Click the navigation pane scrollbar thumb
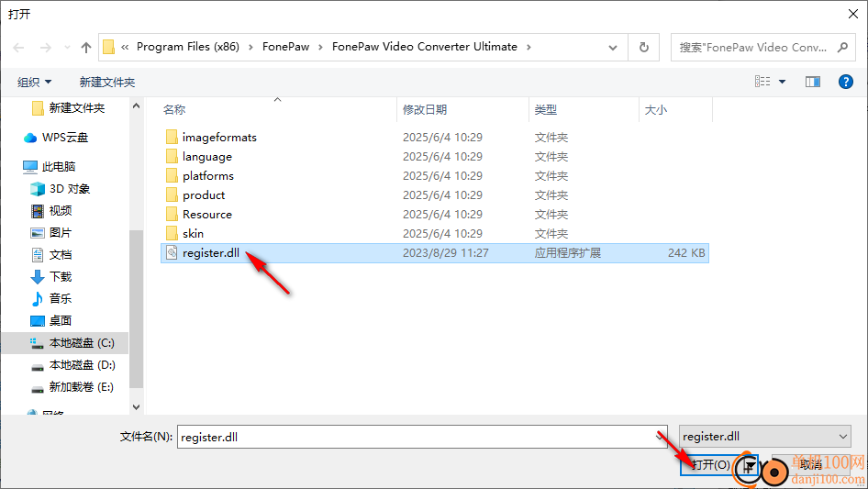The width and height of the screenshot is (868, 489). tap(136, 309)
